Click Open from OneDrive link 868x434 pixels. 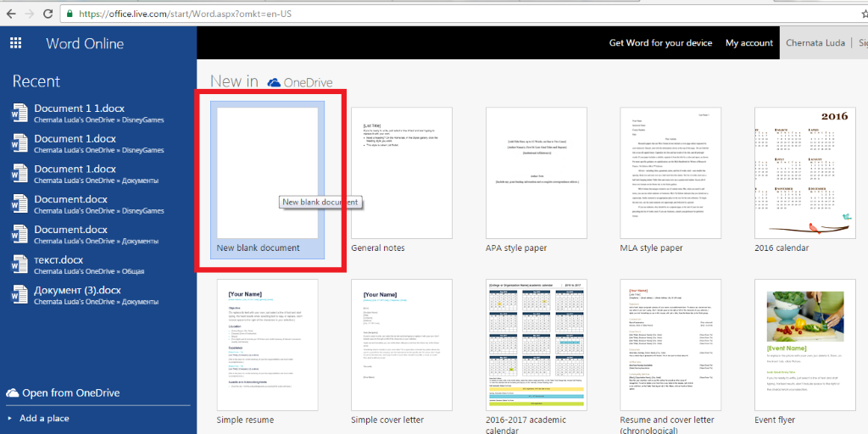tap(71, 393)
